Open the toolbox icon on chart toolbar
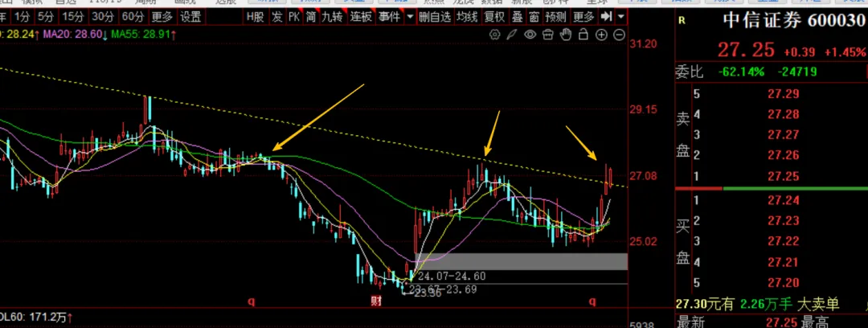The image size is (868, 328). (547, 35)
